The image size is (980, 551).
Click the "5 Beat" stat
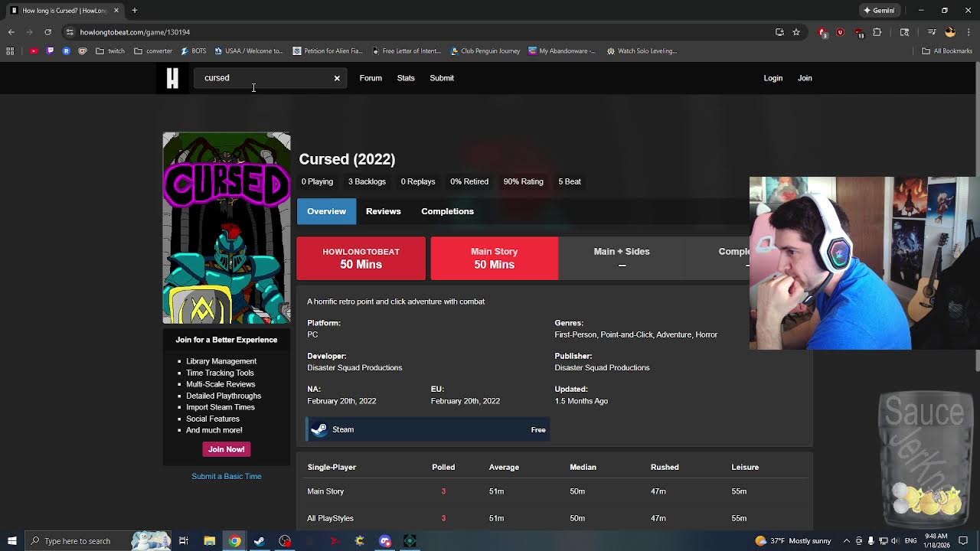pos(570,181)
